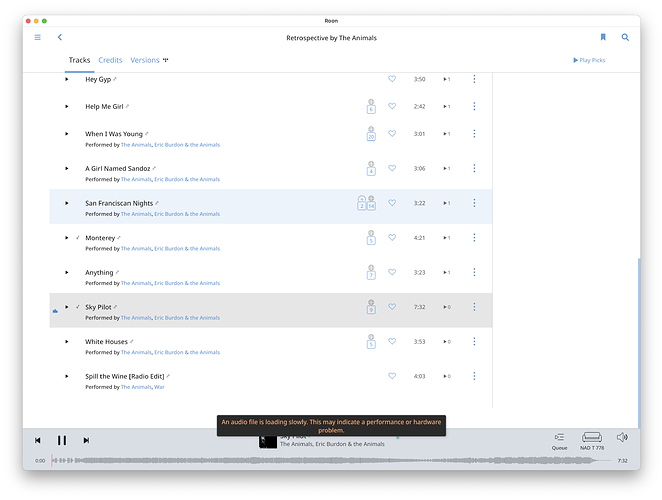Click Sky Pilot versions badge icon
The width and height of the screenshot is (662, 500).
click(x=371, y=307)
